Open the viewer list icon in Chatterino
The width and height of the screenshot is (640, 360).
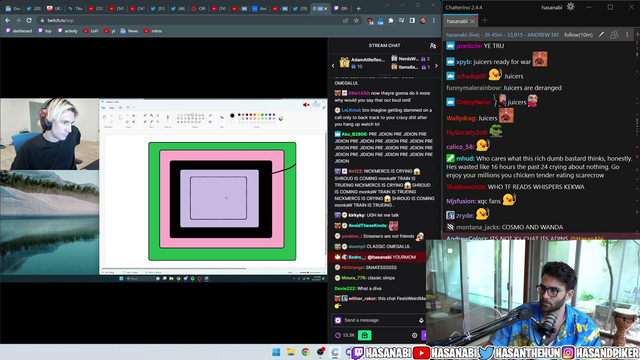pos(614,35)
